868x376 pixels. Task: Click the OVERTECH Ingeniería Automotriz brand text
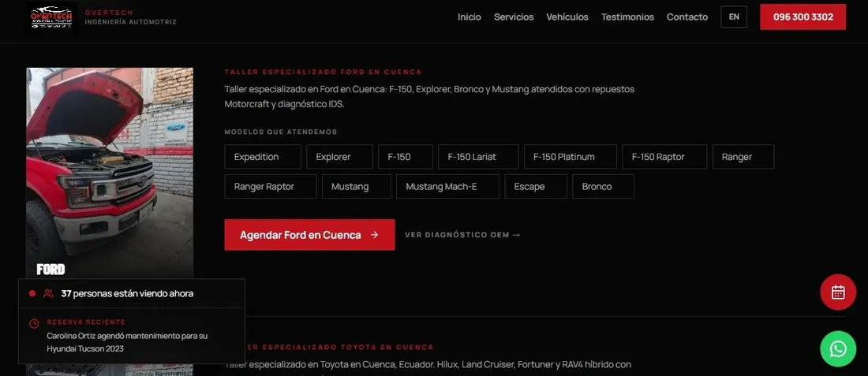[x=131, y=17]
